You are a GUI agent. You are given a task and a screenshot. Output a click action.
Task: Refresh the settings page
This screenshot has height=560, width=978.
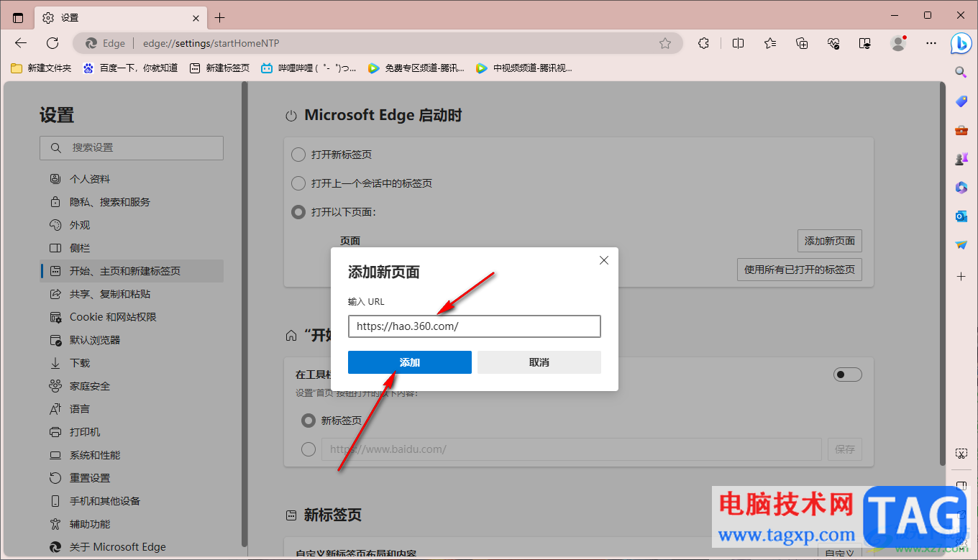tap(52, 43)
